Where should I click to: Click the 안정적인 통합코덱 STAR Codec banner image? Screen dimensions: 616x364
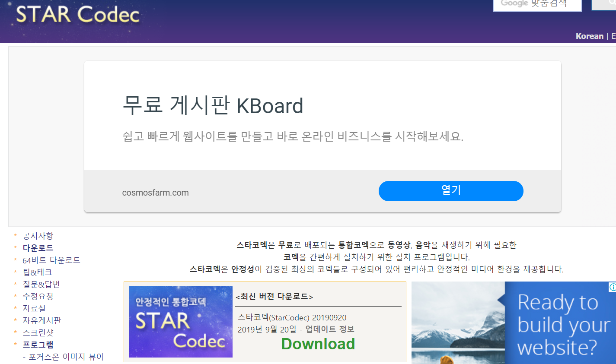181,322
